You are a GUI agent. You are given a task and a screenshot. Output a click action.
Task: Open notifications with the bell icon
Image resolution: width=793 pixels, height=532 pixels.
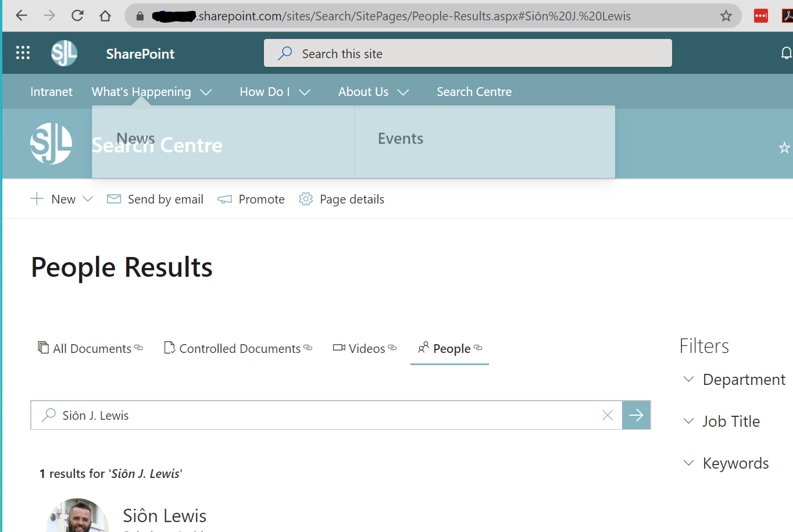[787, 53]
